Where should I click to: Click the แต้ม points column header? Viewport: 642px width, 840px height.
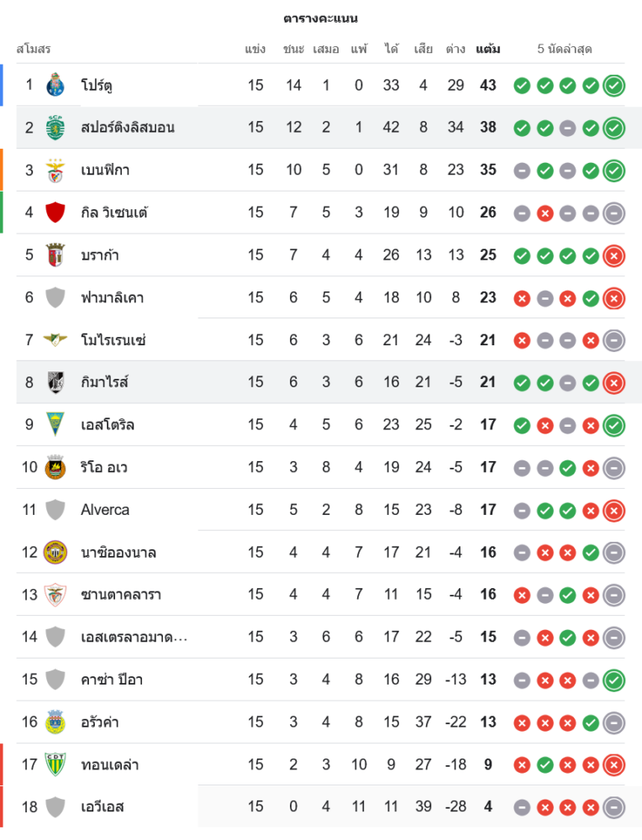[487, 49]
